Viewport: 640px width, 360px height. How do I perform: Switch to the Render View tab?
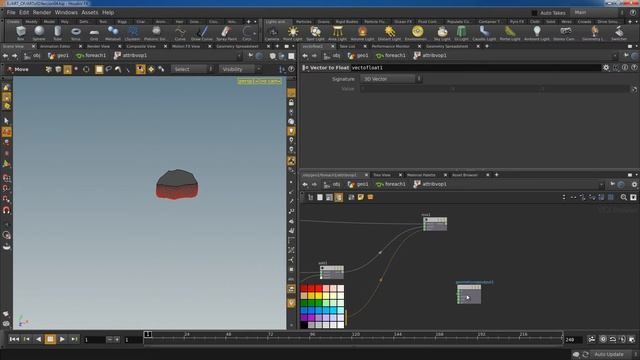(98, 47)
